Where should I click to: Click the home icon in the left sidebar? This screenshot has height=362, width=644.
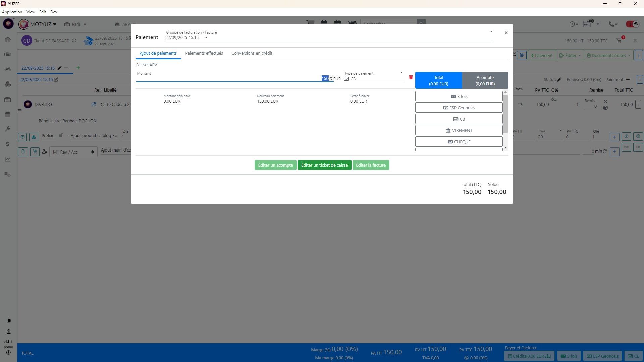click(8, 39)
